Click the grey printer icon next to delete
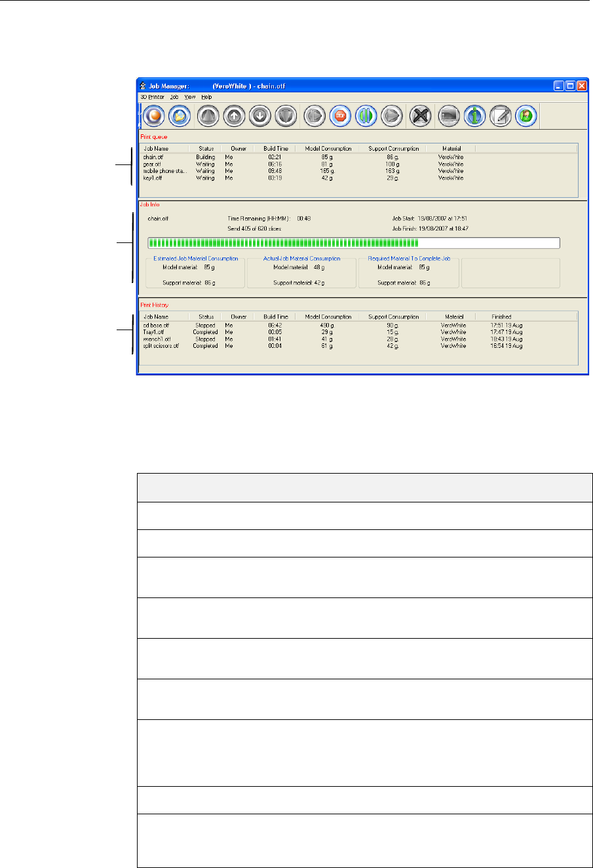The height and width of the screenshot is (868, 593). click(x=449, y=116)
